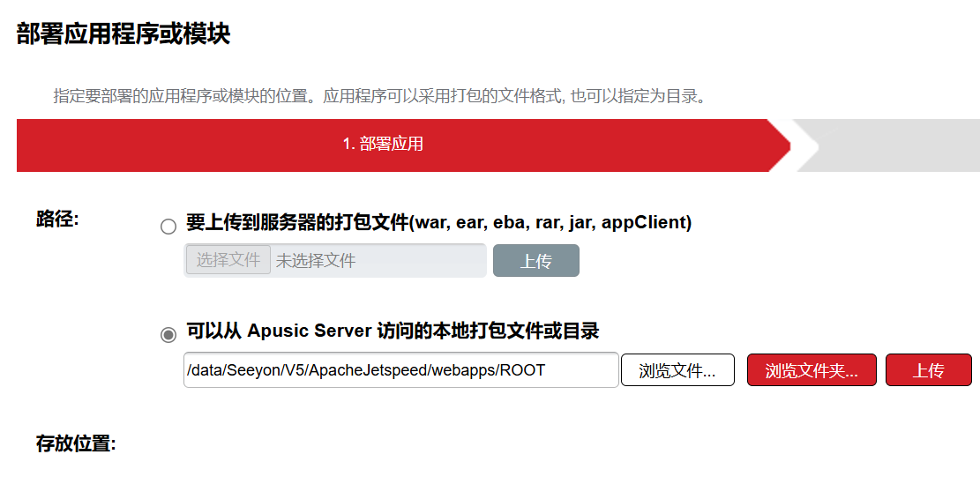Click the red 浏览文件夹... button
This screenshot has width=980, height=484.
click(x=812, y=370)
